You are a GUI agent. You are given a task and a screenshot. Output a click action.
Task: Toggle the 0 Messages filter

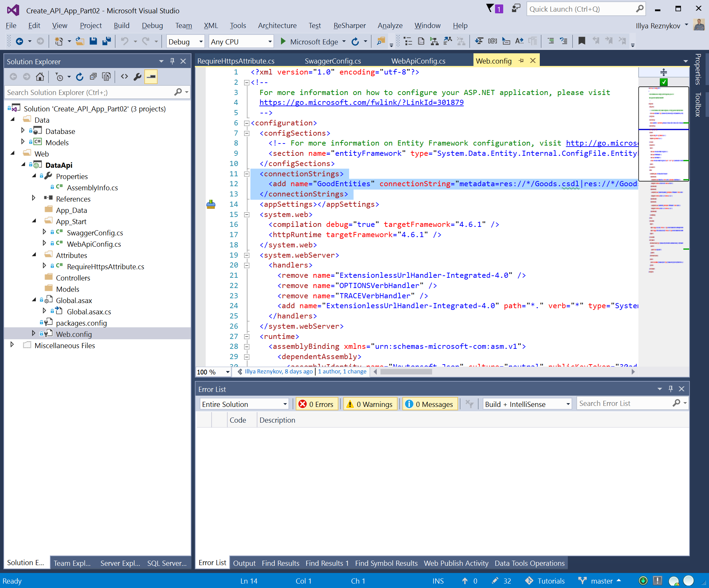click(430, 404)
